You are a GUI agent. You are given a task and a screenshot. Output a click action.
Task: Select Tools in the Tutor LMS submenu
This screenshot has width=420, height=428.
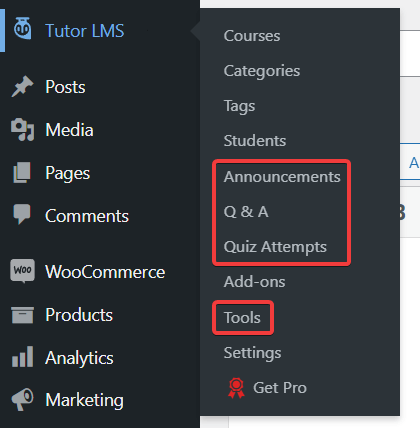[242, 317]
